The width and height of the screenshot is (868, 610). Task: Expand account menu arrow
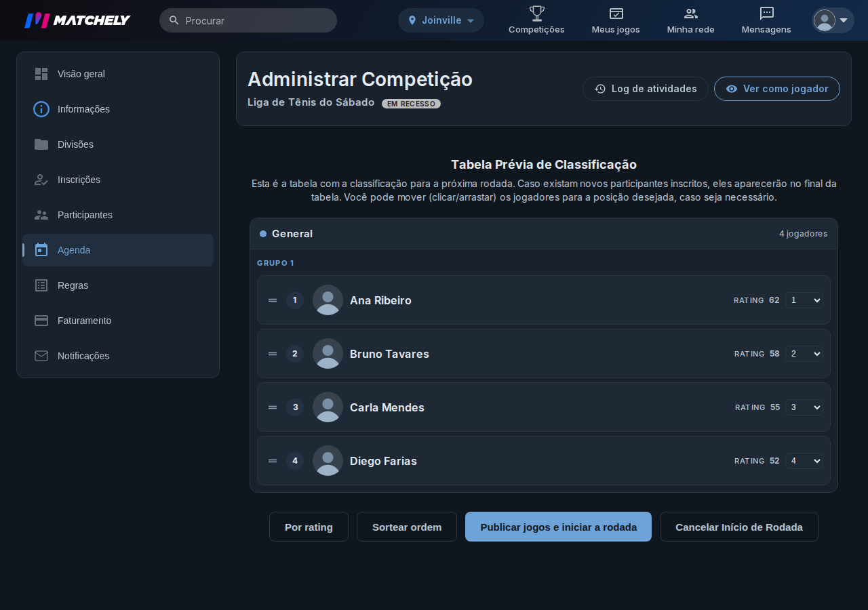coord(844,20)
